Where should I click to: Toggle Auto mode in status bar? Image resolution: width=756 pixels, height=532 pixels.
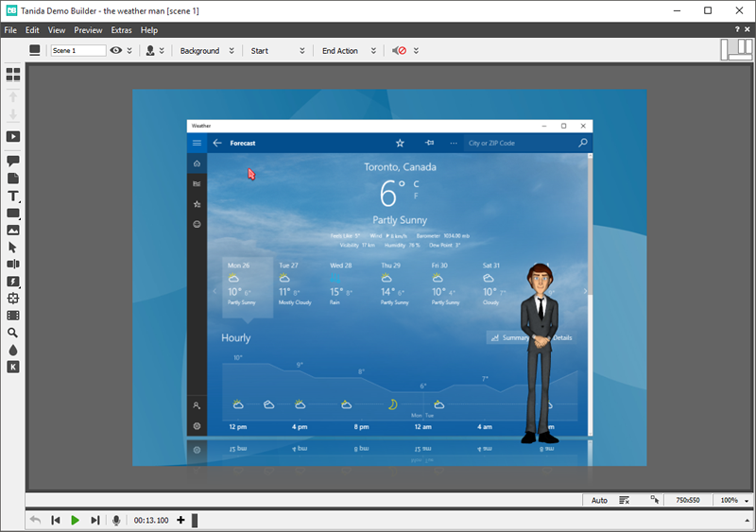[599, 500]
